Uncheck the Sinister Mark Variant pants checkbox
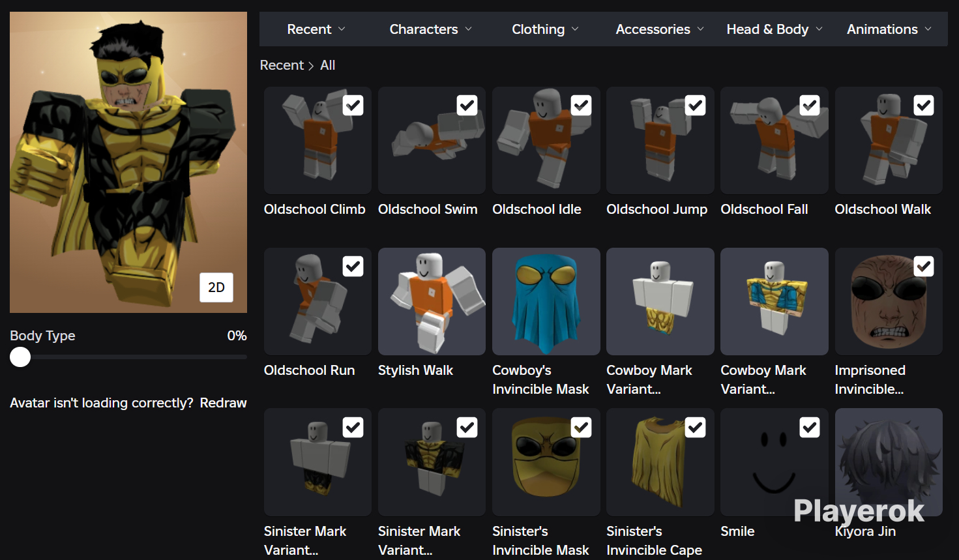This screenshot has width=959, height=560. tap(353, 428)
